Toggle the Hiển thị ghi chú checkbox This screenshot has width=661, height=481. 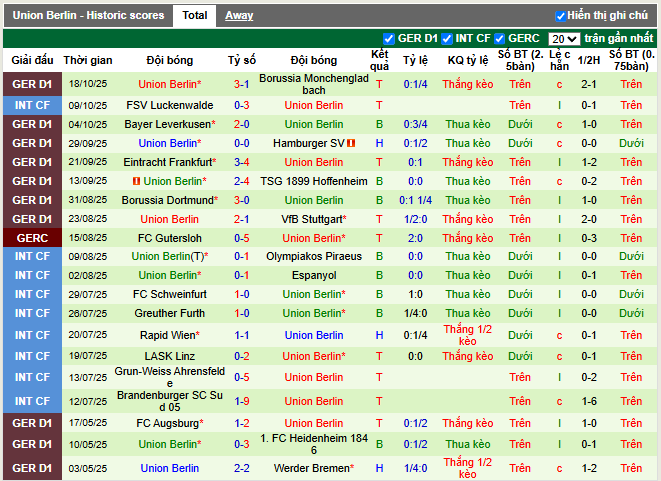[x=561, y=16]
